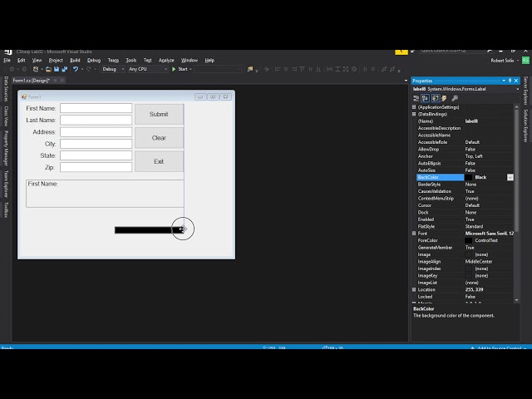Viewport: 532px width, 399px height.
Task: Open the Project menu
Action: (56, 61)
